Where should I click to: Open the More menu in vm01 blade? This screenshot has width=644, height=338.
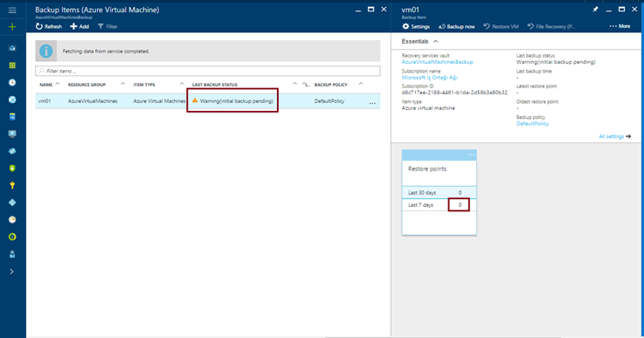[x=620, y=26]
